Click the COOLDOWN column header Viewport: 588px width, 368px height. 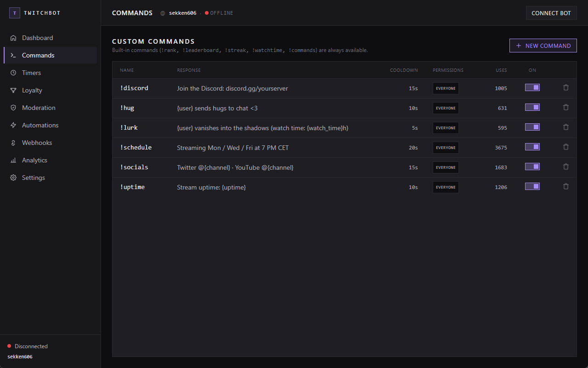(404, 70)
